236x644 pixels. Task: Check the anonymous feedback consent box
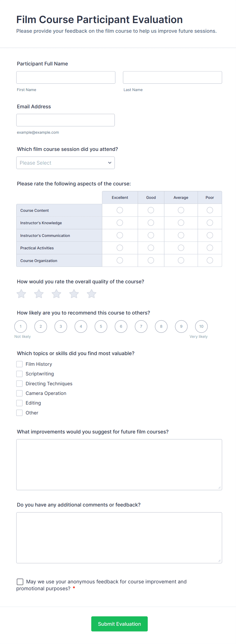coord(20,582)
